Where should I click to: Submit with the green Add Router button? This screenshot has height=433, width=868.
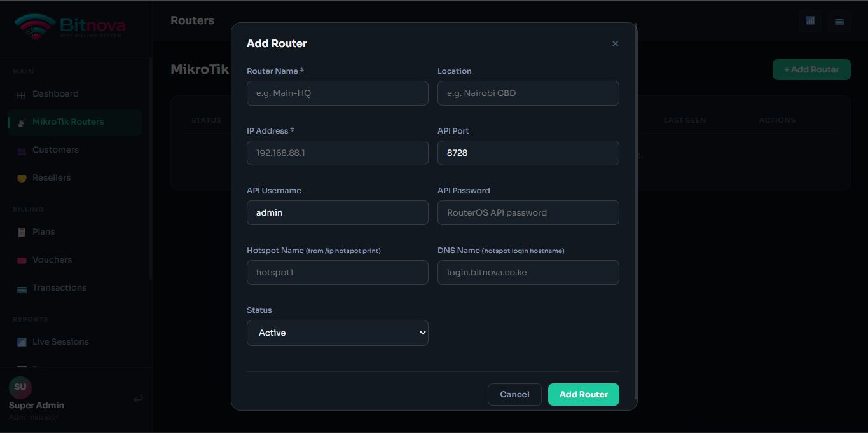(583, 394)
